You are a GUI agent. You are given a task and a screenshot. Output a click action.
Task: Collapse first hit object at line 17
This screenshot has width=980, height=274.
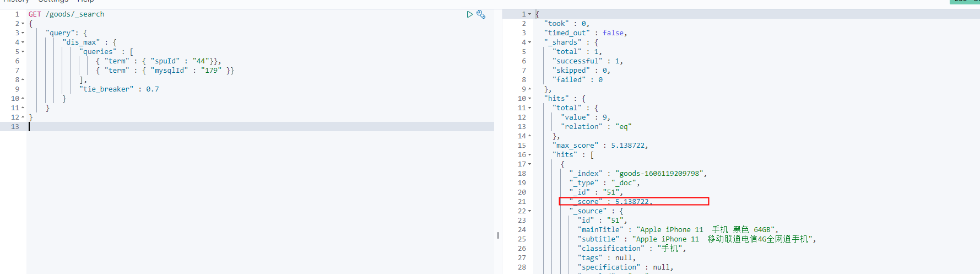click(x=530, y=164)
